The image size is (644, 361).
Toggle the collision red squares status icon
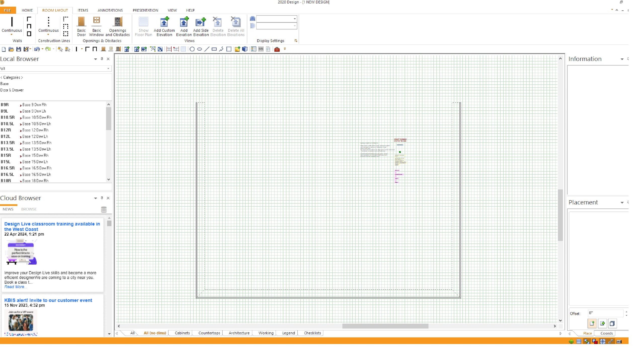pos(595,341)
